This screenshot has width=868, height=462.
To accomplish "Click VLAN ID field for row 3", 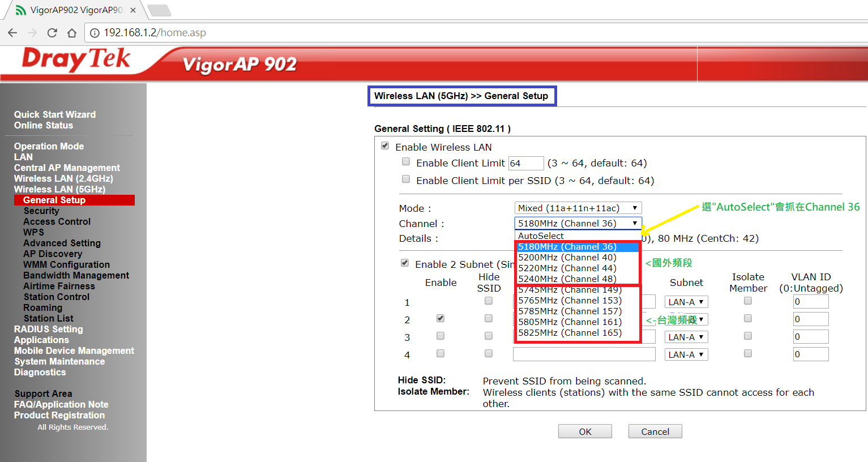I will point(811,337).
